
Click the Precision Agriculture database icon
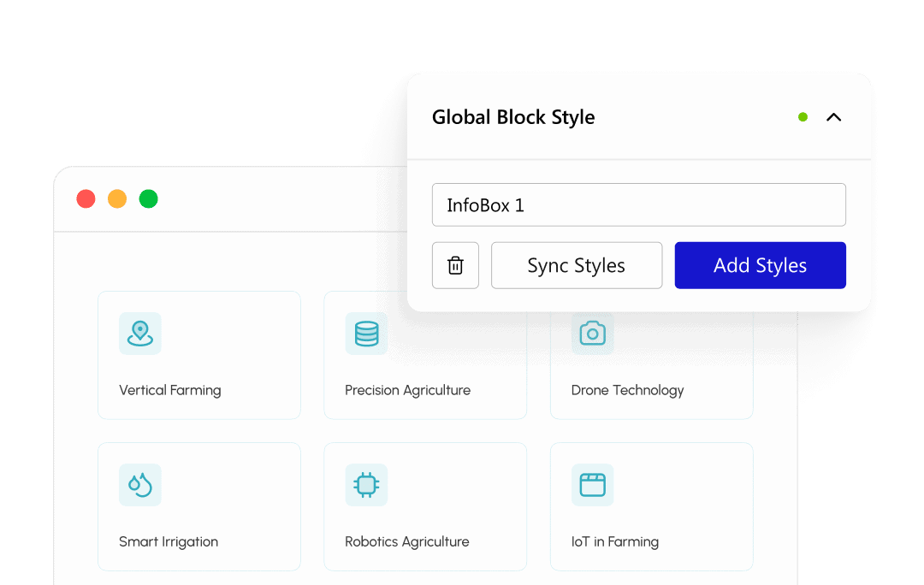pyautogui.click(x=366, y=334)
